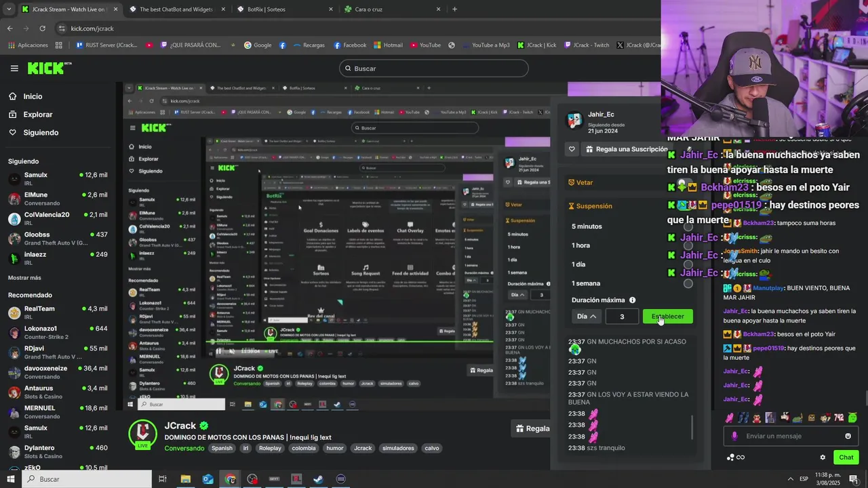
Task: Open davooxeneize recommended channel
Action: click(x=58, y=372)
